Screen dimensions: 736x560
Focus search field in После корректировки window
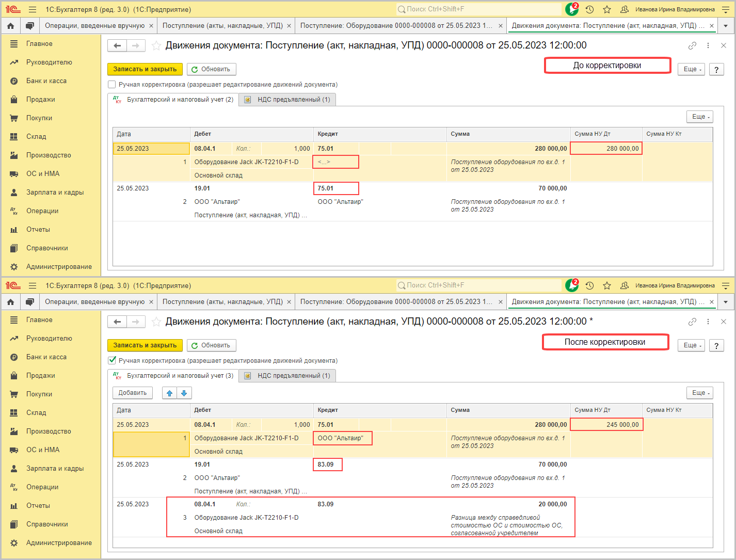tap(478, 285)
